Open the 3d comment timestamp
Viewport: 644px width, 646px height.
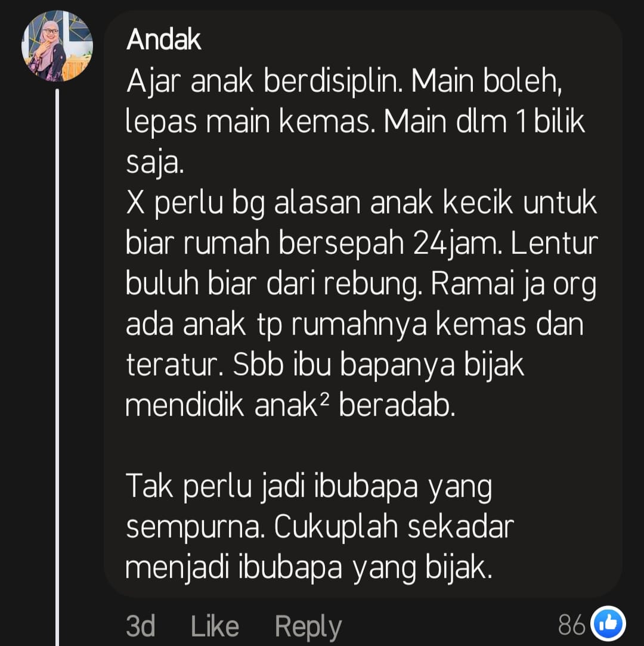pos(141,626)
